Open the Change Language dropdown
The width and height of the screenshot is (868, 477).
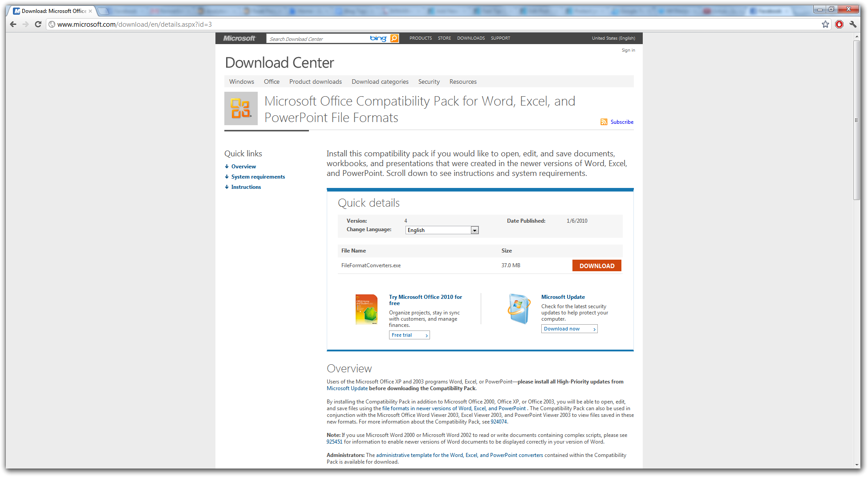(442, 230)
